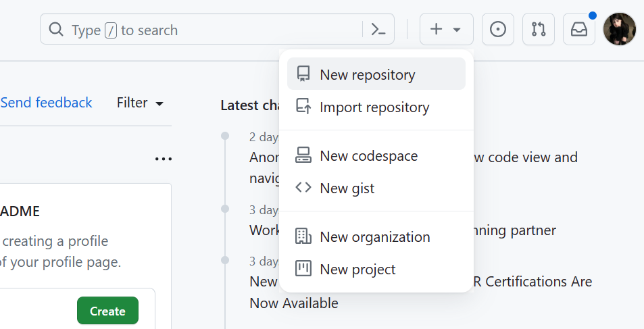Open the three-dot more options menu
Screen dimensions: 644x329
[x=163, y=159]
